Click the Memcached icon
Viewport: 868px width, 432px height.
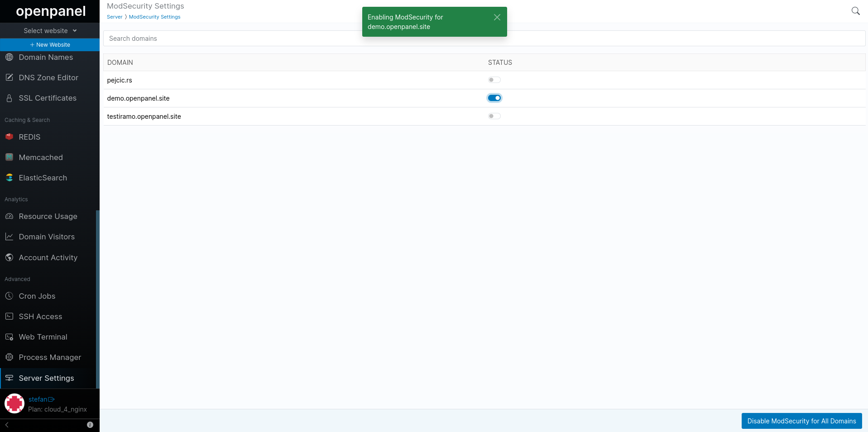tap(9, 157)
